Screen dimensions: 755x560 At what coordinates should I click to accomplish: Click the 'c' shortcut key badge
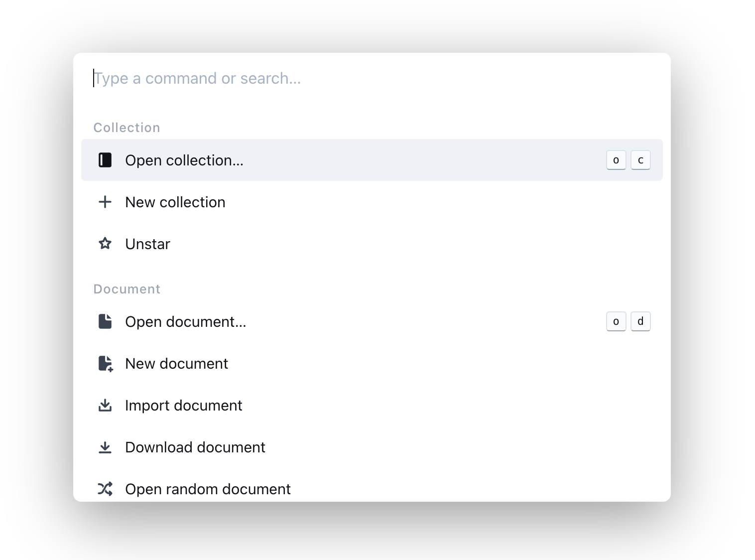coord(640,160)
